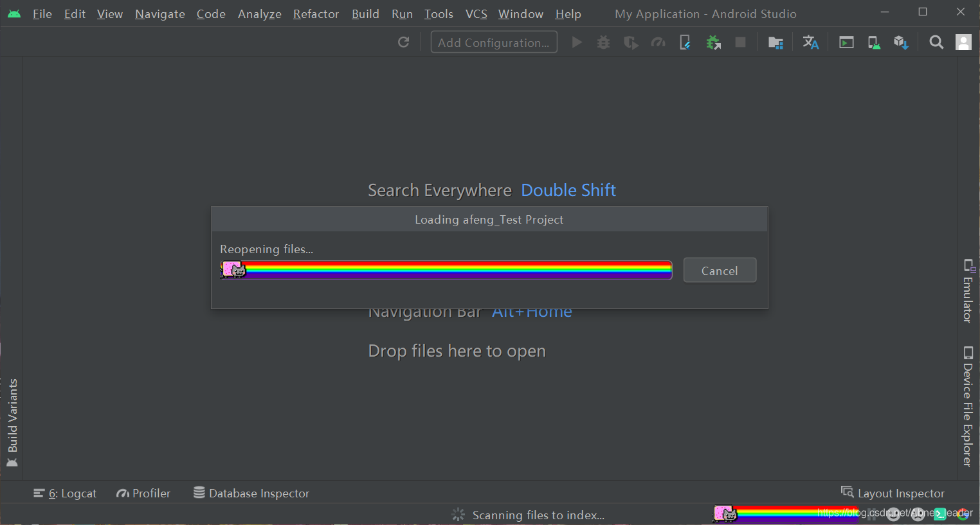Open the Build Variants side panel

tap(12, 423)
